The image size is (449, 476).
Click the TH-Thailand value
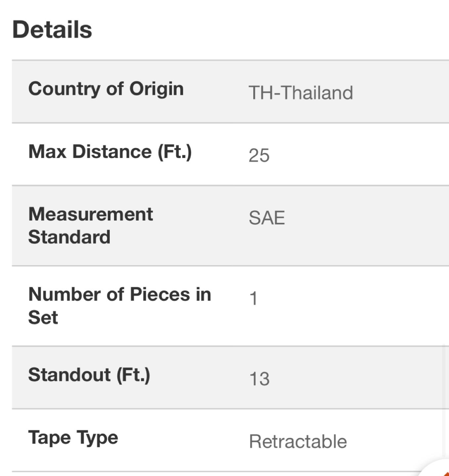[x=301, y=92]
